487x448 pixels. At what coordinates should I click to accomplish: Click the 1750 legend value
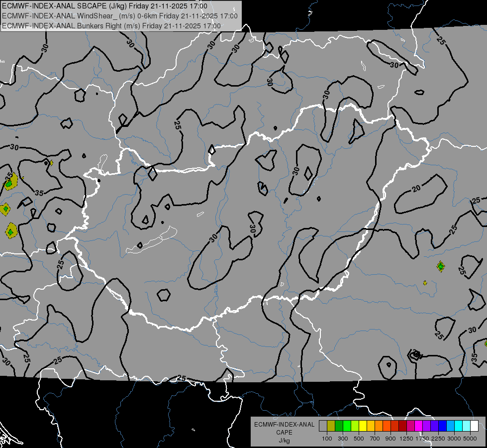422,439
